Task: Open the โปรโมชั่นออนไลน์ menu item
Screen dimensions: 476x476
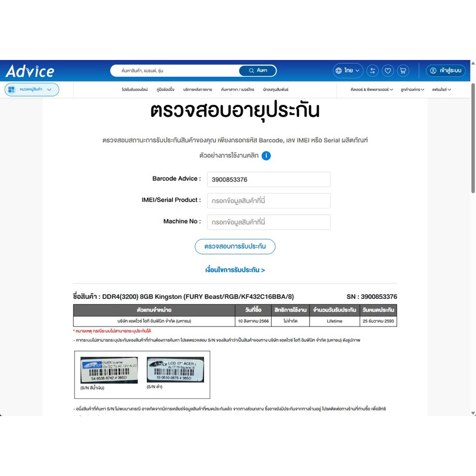Action: pyautogui.click(x=135, y=89)
